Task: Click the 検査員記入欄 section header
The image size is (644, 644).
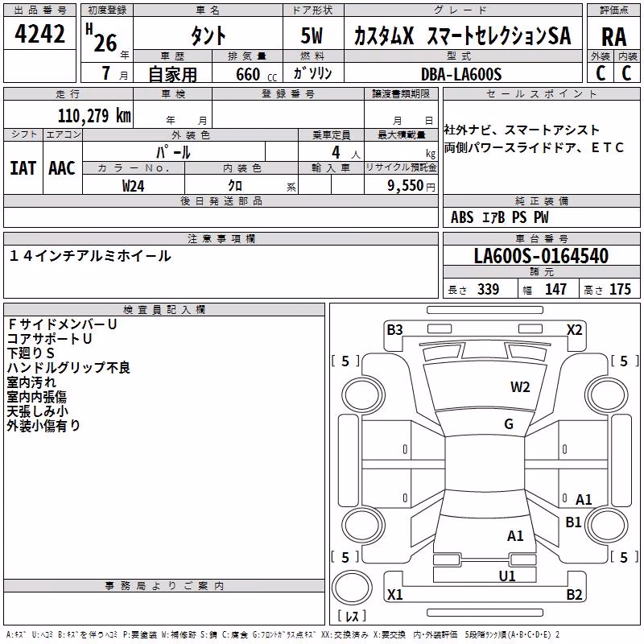Action: [x=164, y=310]
